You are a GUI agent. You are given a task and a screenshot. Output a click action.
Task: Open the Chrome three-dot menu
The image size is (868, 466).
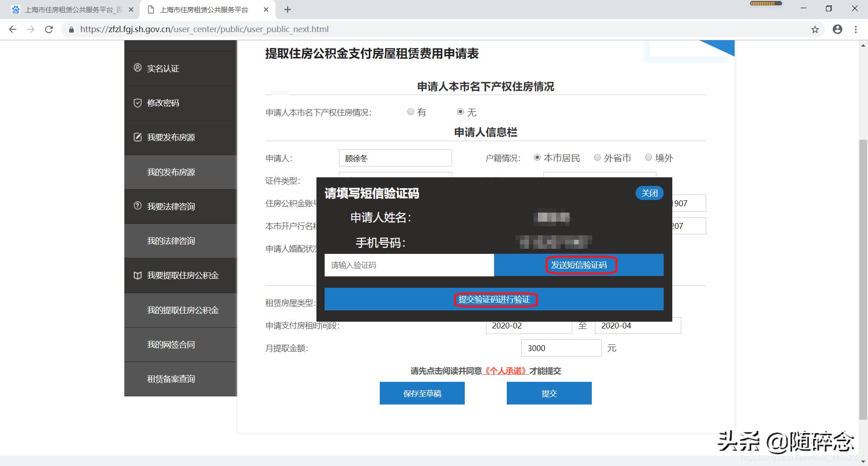click(x=855, y=29)
